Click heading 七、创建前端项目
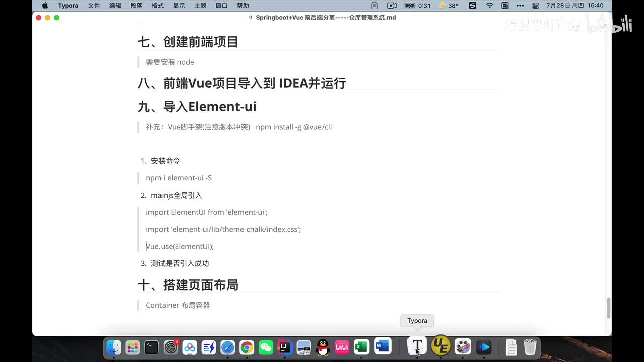This screenshot has width=644, height=362. 188,42
